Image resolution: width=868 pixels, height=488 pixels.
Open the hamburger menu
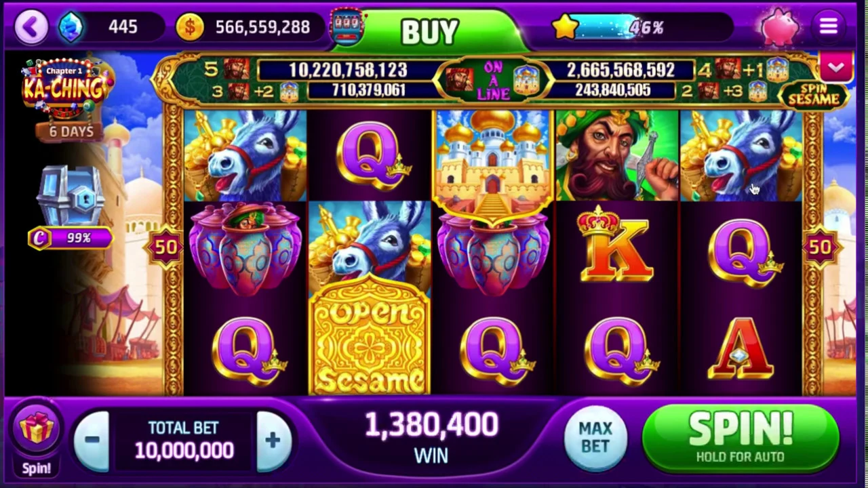pos(828,26)
